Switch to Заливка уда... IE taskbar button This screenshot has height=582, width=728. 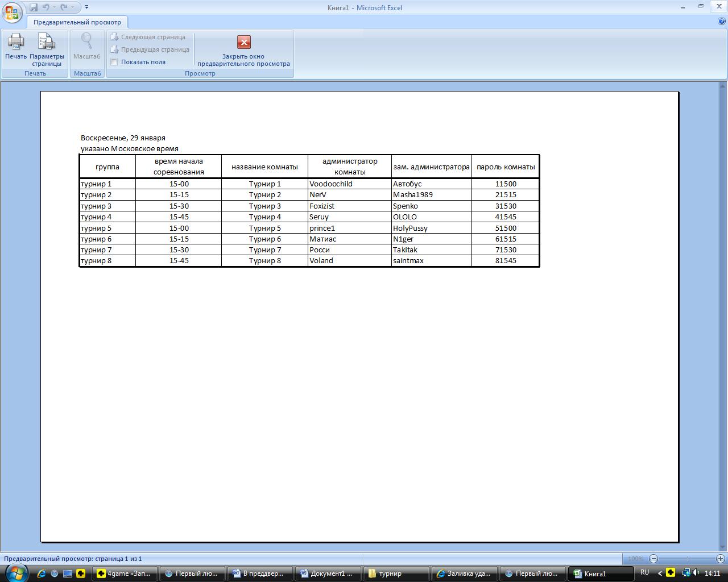coord(465,573)
